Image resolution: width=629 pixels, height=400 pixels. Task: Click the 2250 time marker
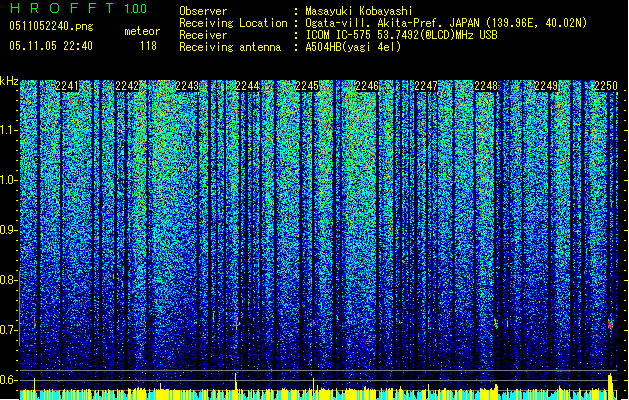click(x=606, y=86)
